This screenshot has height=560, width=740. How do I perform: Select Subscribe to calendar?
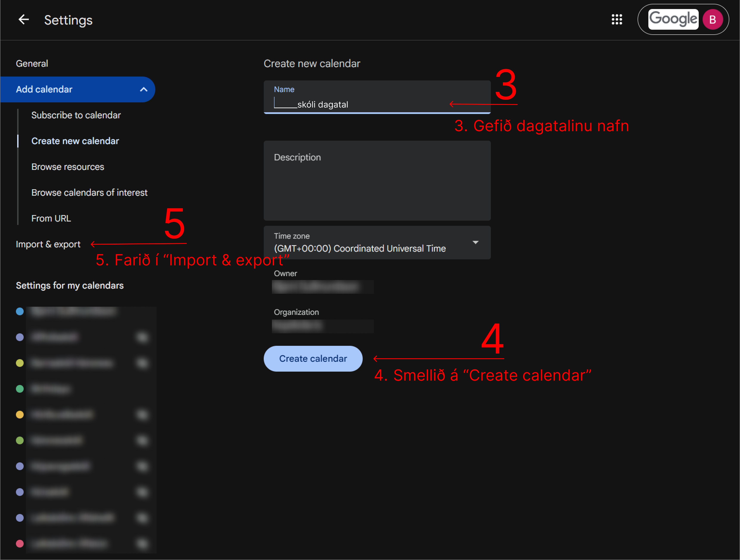76,115
